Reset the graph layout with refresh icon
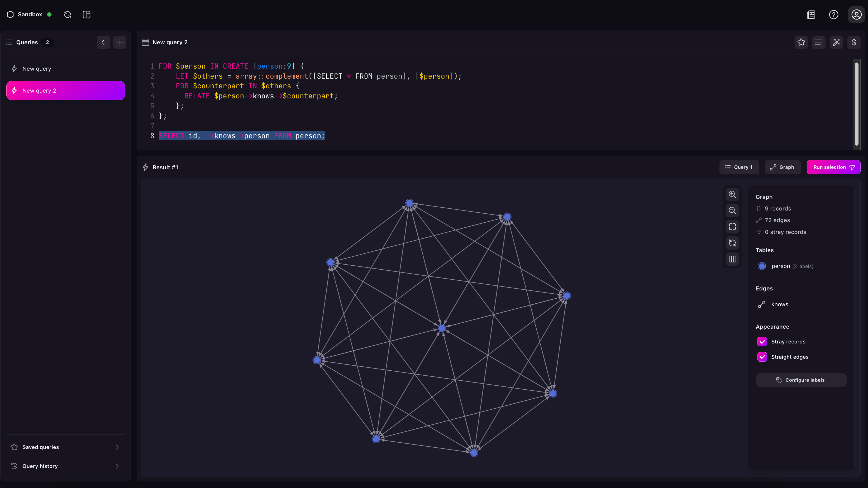 [x=733, y=243]
